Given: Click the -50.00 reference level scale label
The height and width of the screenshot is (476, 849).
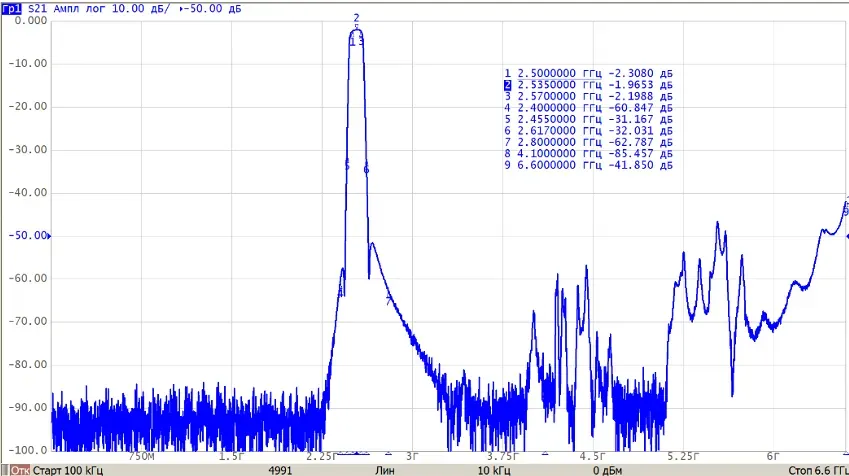Looking at the screenshot, I should point(28,236).
